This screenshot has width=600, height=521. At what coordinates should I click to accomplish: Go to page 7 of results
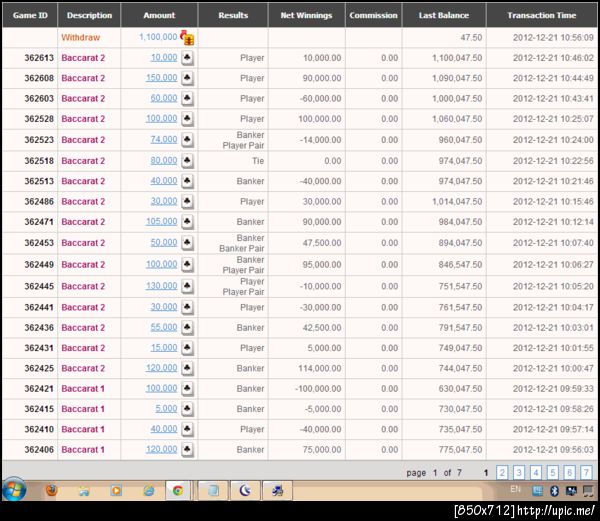point(586,473)
